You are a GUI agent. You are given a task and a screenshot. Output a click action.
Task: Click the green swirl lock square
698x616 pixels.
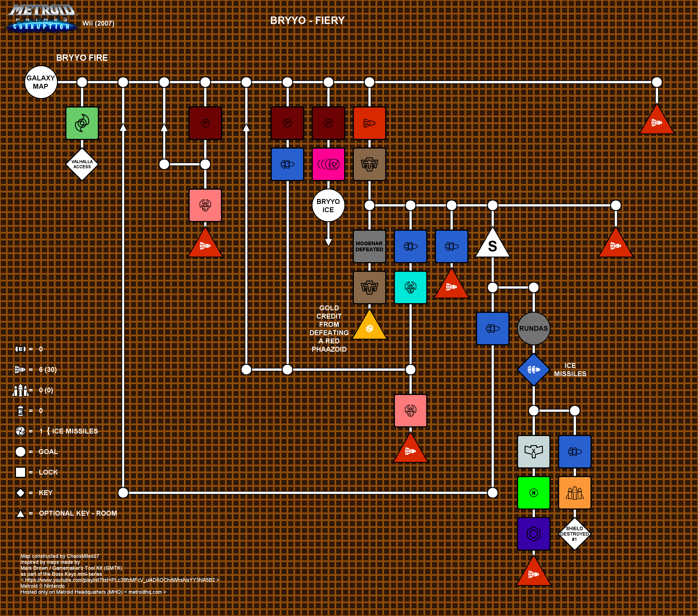click(x=82, y=123)
